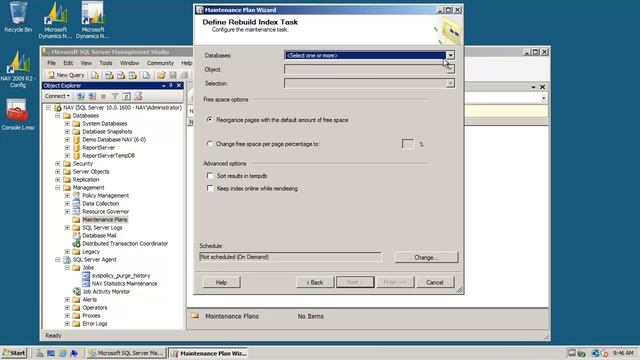The image size is (640, 360).
Task: Expand SQL Server Logs node
Action: 67,227
